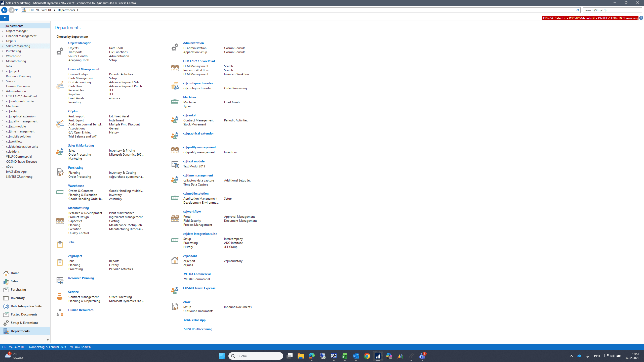The width and height of the screenshot is (644, 362).
Task: Open the blue application menu dropdown
Action: pos(5,18)
